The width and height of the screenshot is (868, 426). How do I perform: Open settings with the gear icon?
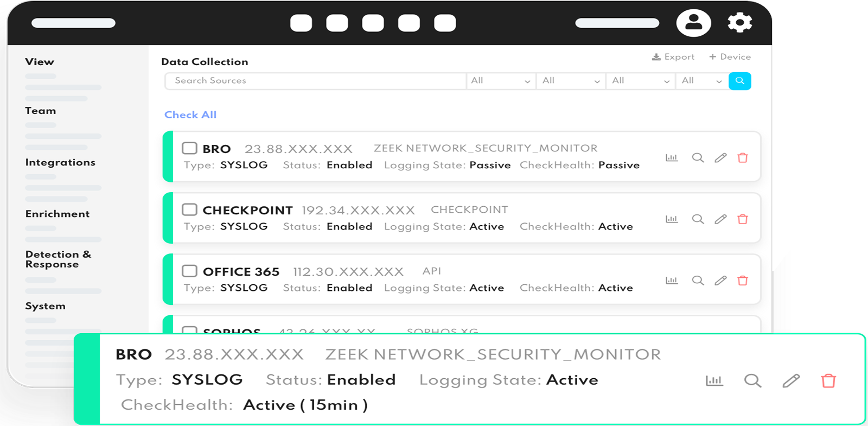(739, 23)
